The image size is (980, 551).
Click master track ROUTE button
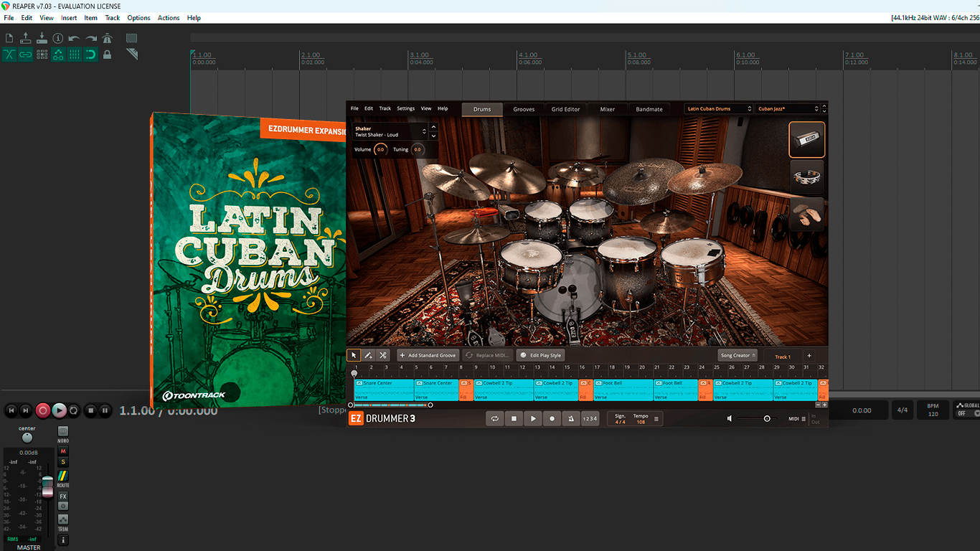(x=63, y=476)
